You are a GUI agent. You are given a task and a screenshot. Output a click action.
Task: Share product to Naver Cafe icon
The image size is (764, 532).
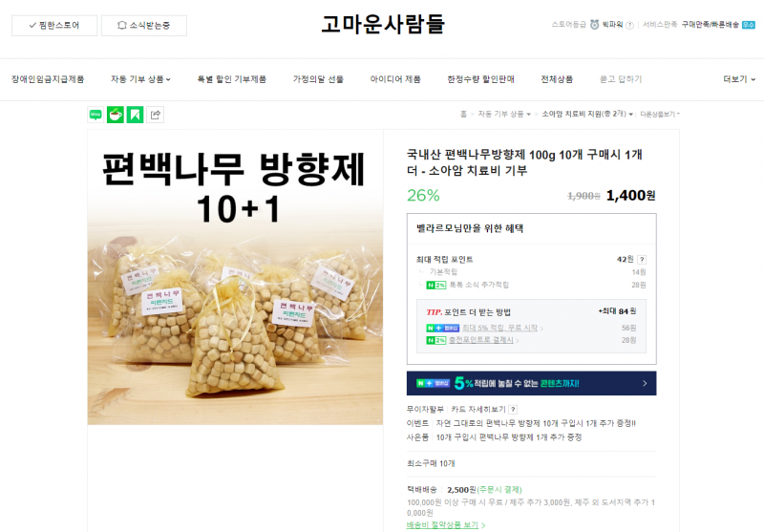point(116,115)
